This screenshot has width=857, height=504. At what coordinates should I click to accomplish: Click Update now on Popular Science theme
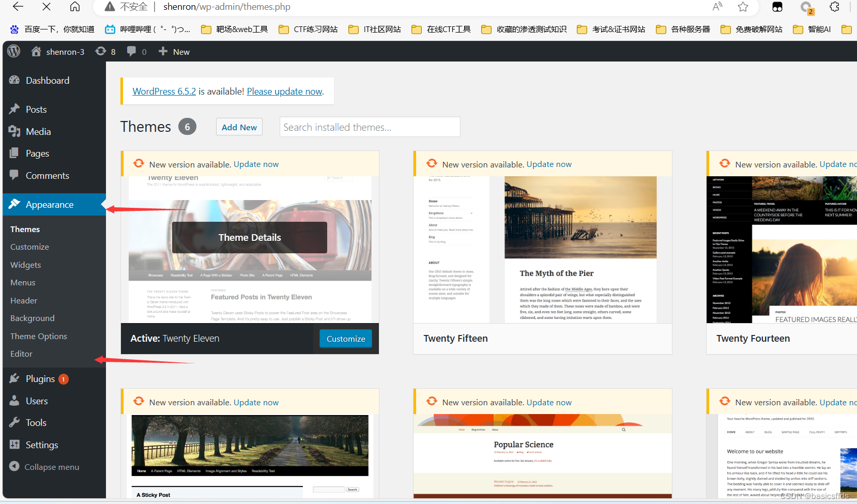pos(549,403)
